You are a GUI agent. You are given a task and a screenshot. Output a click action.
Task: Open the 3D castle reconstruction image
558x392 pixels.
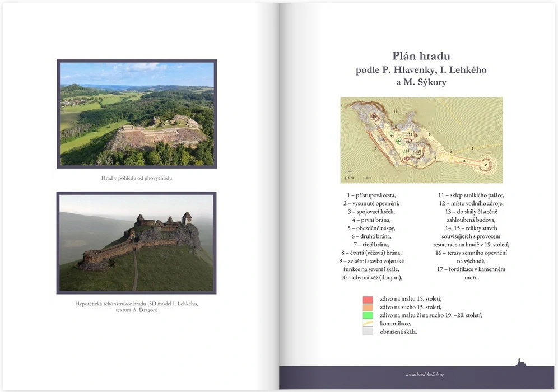[x=137, y=242]
